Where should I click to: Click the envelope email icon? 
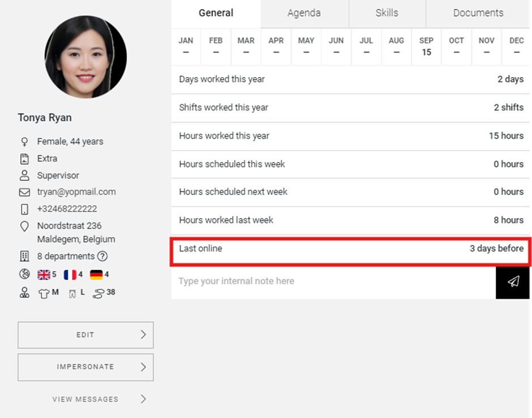pyautogui.click(x=24, y=192)
